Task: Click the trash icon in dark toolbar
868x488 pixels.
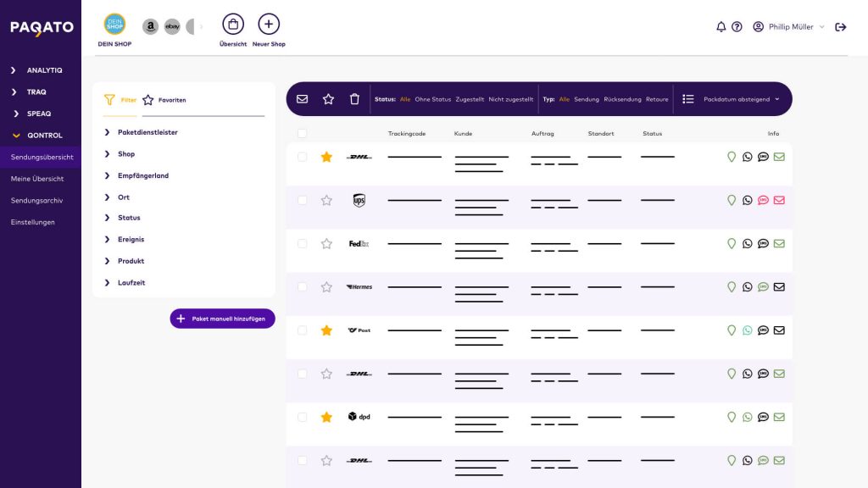Action: [354, 99]
